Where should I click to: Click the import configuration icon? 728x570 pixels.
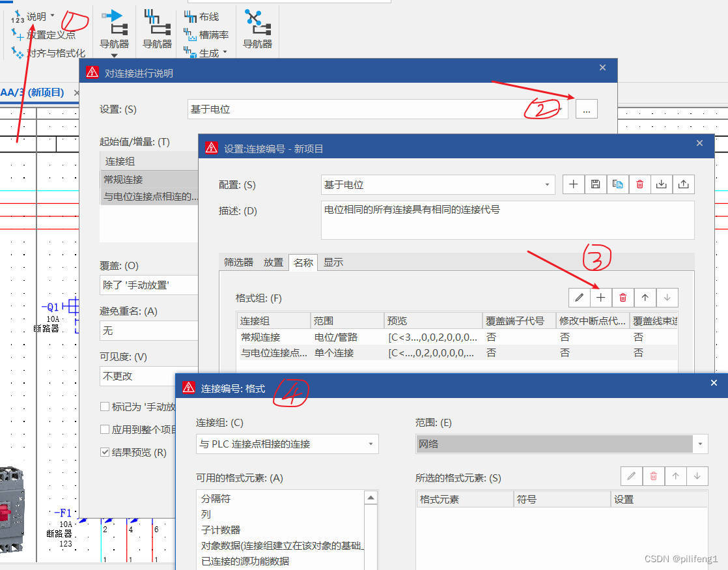coord(662,185)
